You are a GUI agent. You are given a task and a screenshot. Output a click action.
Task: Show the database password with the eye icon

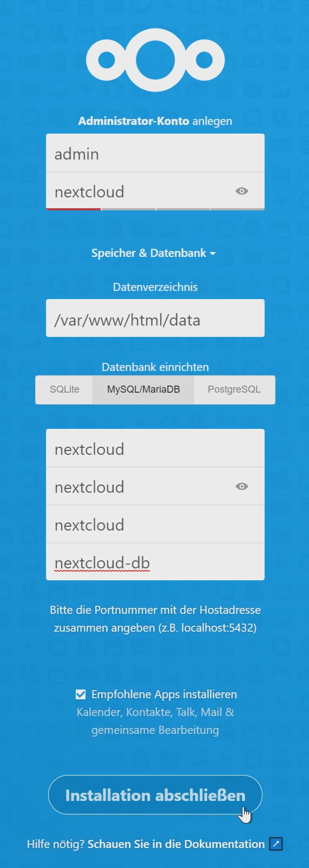point(242,486)
